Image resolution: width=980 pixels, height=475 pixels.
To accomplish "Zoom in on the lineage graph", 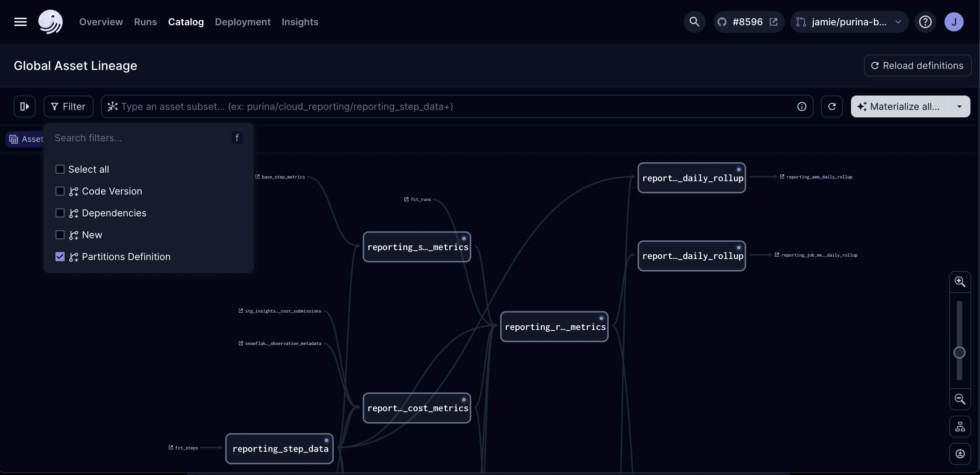I will point(960,282).
